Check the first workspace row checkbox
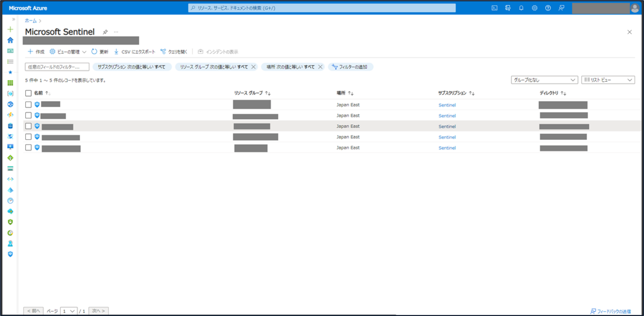Image resolution: width=644 pixels, height=316 pixels. coord(28,104)
